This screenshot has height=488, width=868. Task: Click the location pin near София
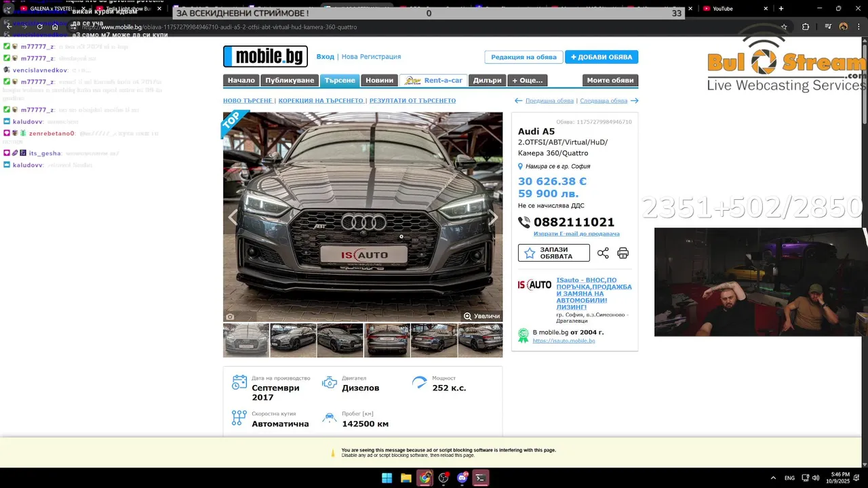[x=521, y=166]
